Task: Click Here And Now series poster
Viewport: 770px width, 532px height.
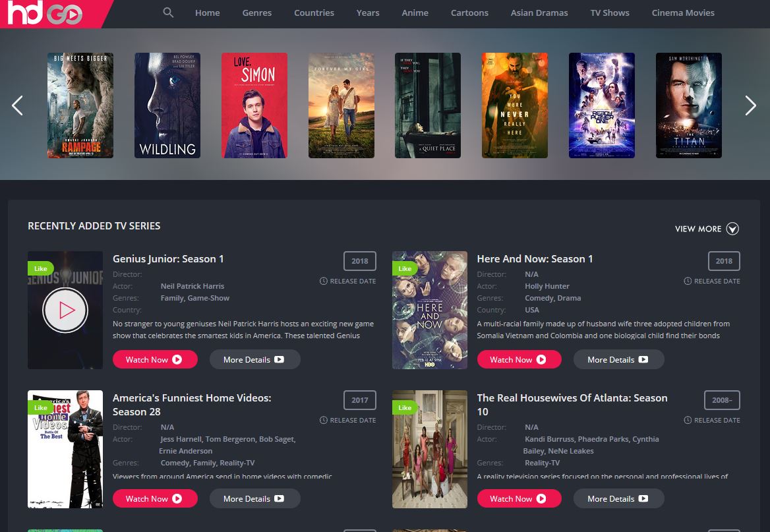Action: (x=430, y=310)
